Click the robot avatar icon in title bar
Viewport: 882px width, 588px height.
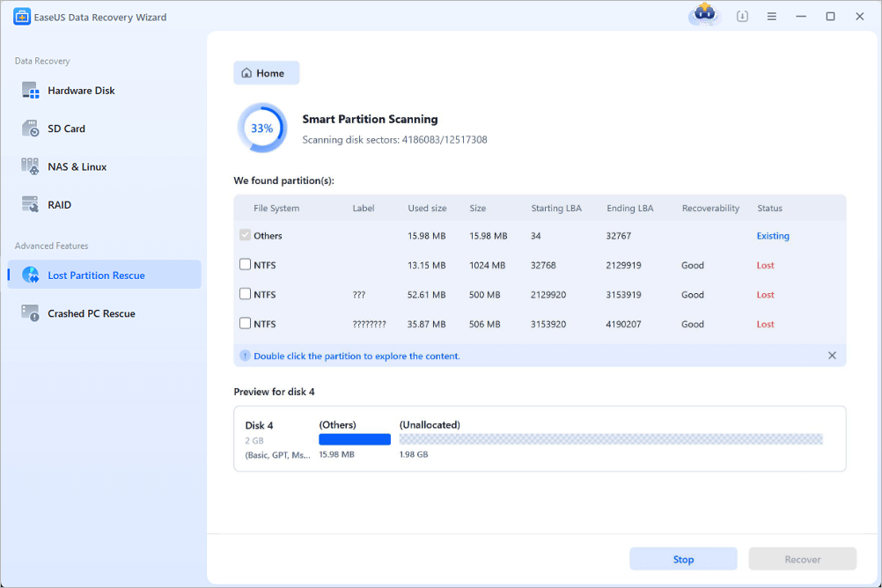click(x=703, y=14)
